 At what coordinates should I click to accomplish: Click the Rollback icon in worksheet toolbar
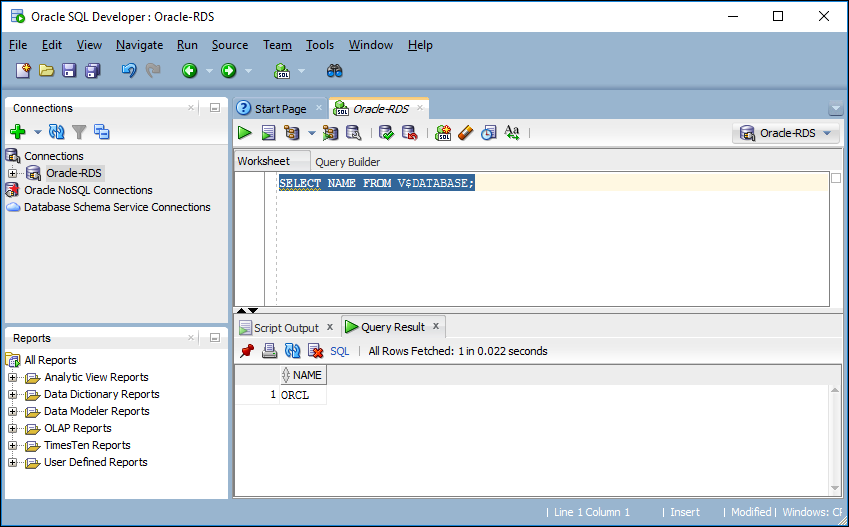409,133
